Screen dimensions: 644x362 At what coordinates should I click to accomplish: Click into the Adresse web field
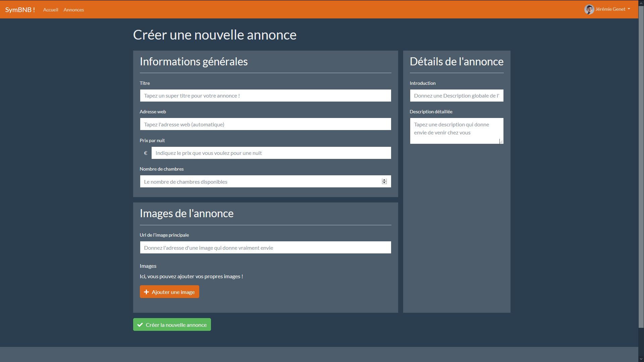pyautogui.click(x=265, y=124)
